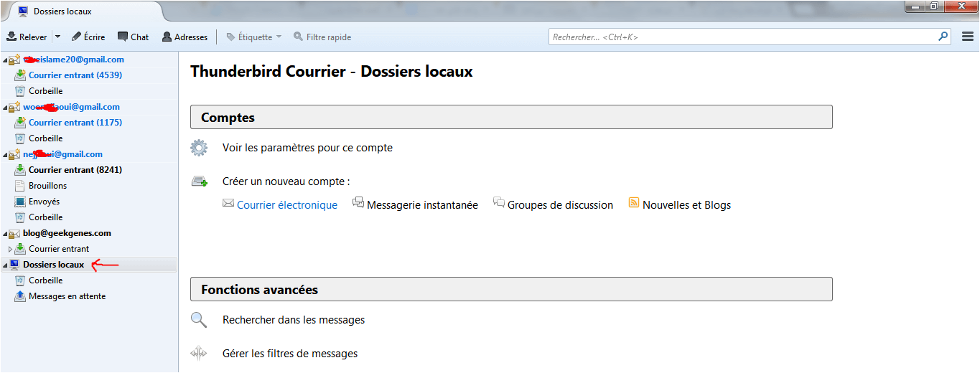This screenshot has height=373, width=980.
Task: Click the trash icon under Dossiers locaux
Action: pos(20,280)
